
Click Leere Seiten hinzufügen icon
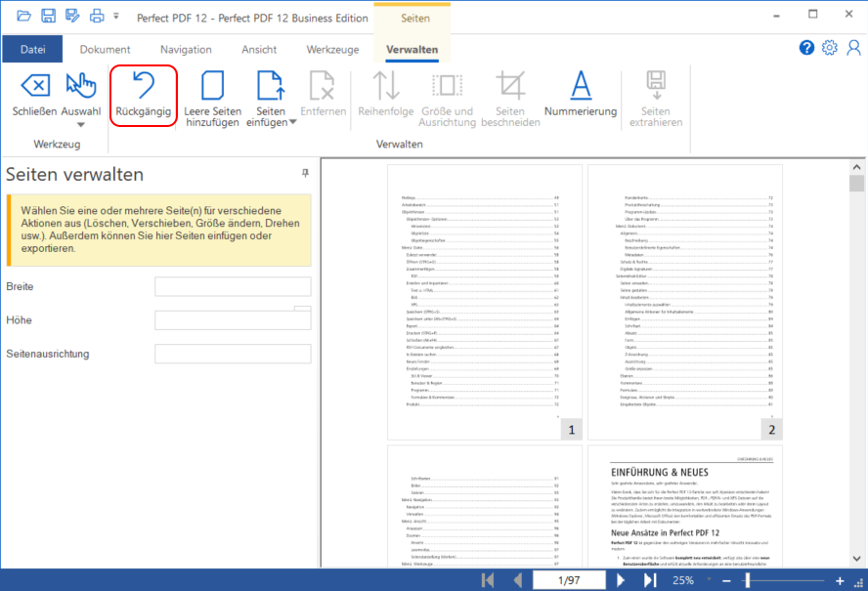click(x=212, y=86)
